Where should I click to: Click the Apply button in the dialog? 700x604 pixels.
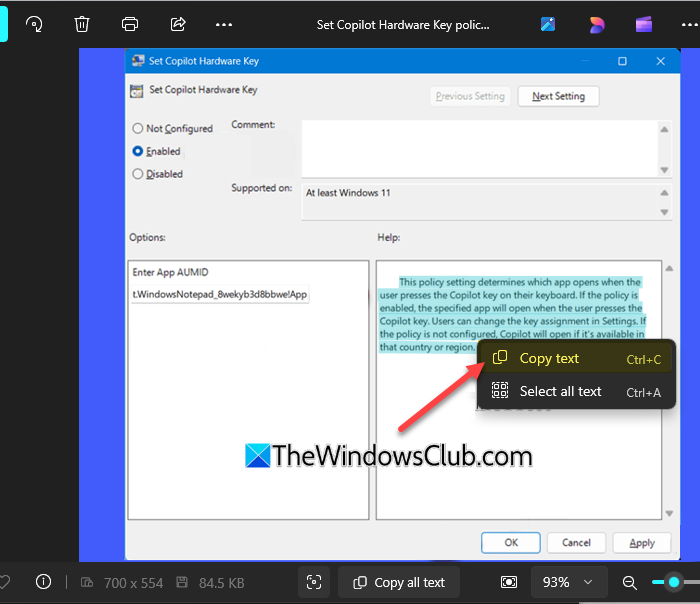tap(642, 542)
